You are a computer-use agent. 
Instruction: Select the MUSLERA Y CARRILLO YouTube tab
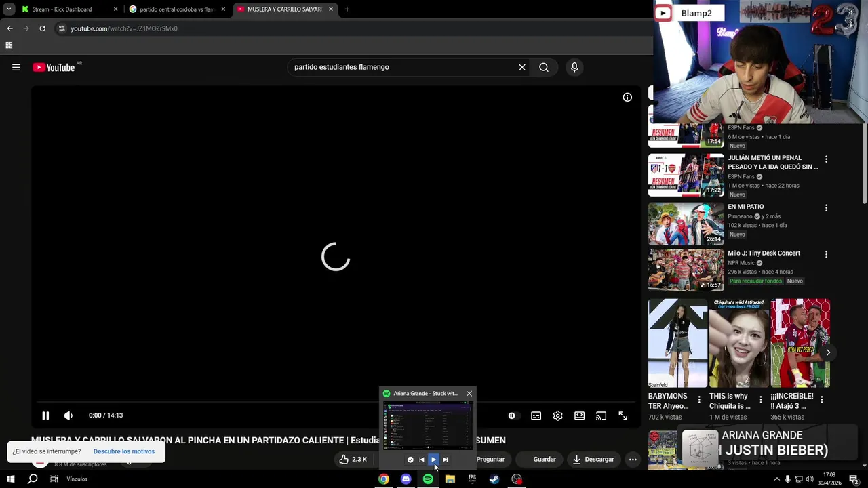[284, 9]
